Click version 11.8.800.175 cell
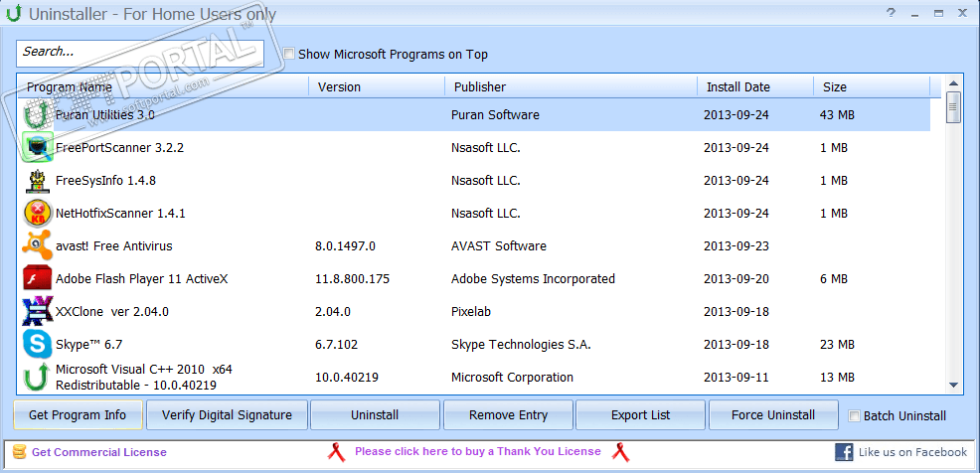Viewport: 980px width, 473px height. point(353,278)
